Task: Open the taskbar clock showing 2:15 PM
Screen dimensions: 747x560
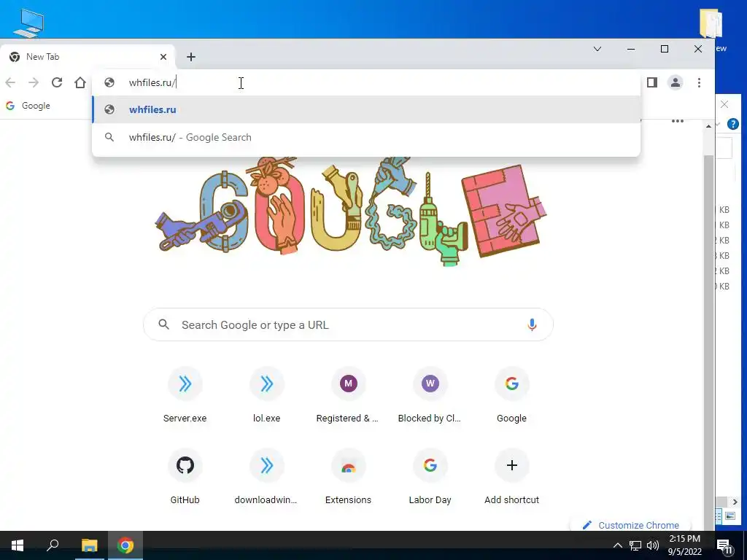Action: 684,545
